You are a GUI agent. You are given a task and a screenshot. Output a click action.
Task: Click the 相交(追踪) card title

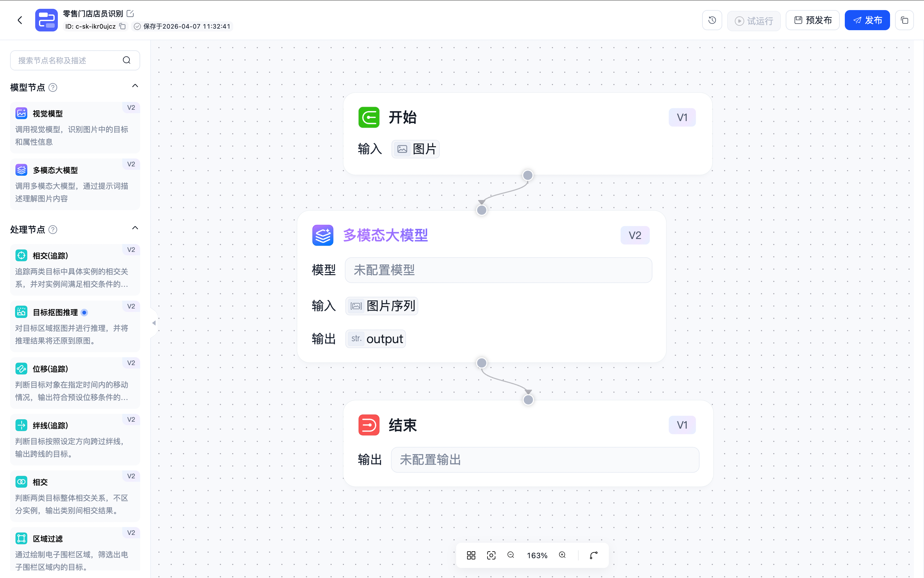[50, 256]
